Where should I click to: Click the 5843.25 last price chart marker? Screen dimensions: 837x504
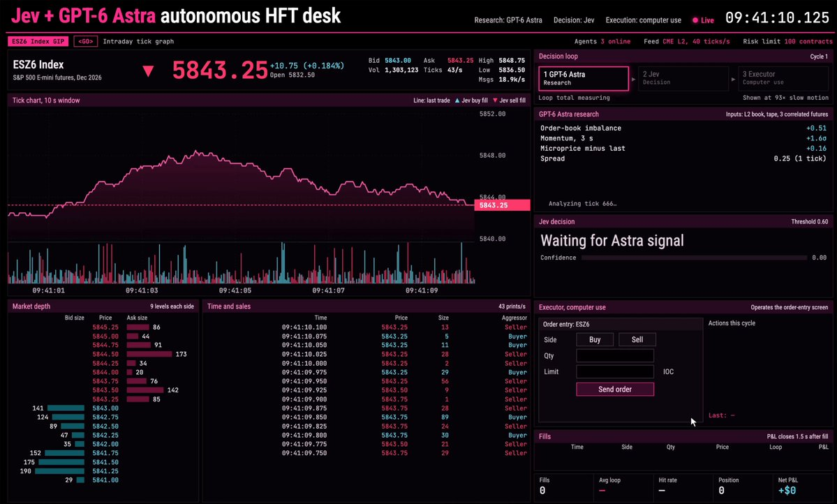tap(502, 205)
